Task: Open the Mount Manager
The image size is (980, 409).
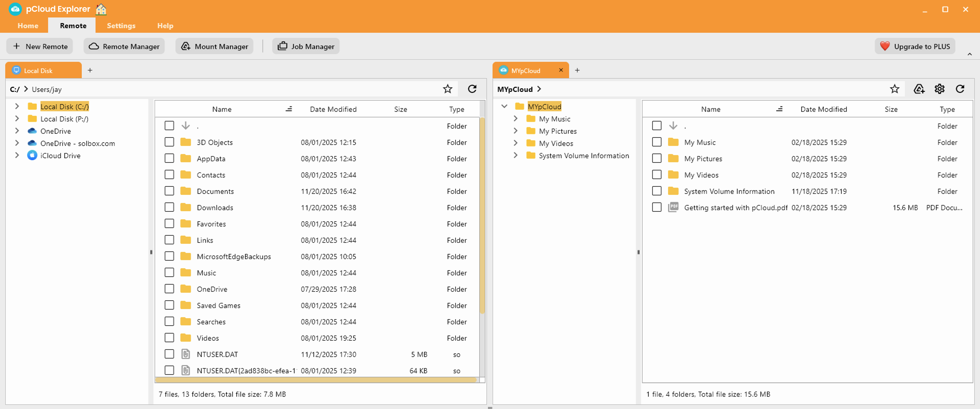Action: click(x=214, y=46)
